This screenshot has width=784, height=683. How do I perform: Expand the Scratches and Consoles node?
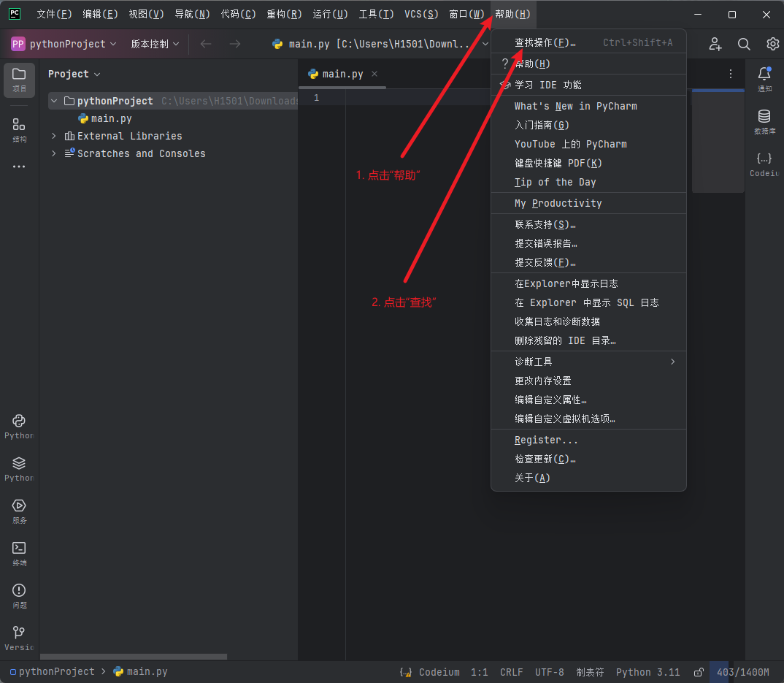click(53, 153)
